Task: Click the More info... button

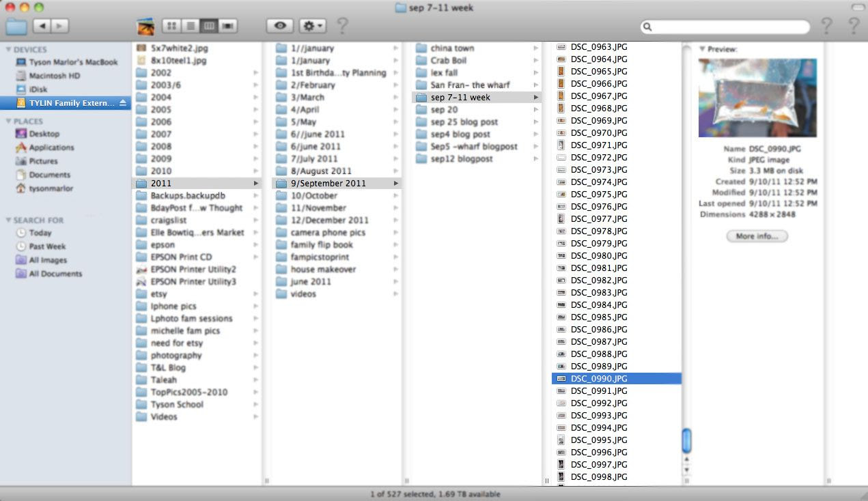Action: coord(757,236)
